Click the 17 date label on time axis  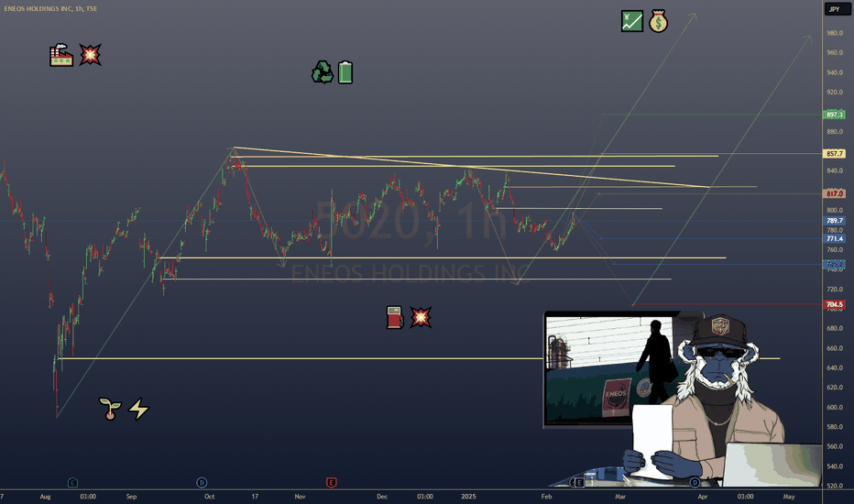[x=255, y=497]
